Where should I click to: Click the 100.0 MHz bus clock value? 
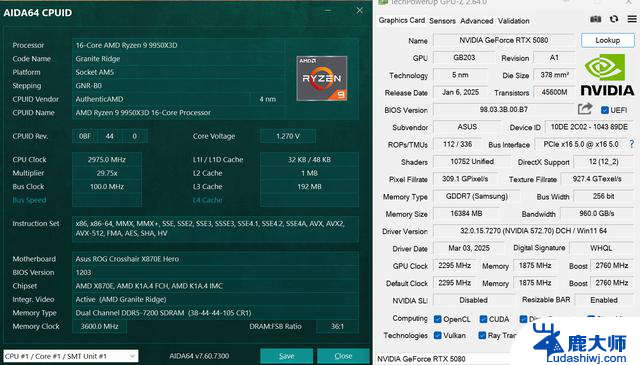pyautogui.click(x=107, y=187)
